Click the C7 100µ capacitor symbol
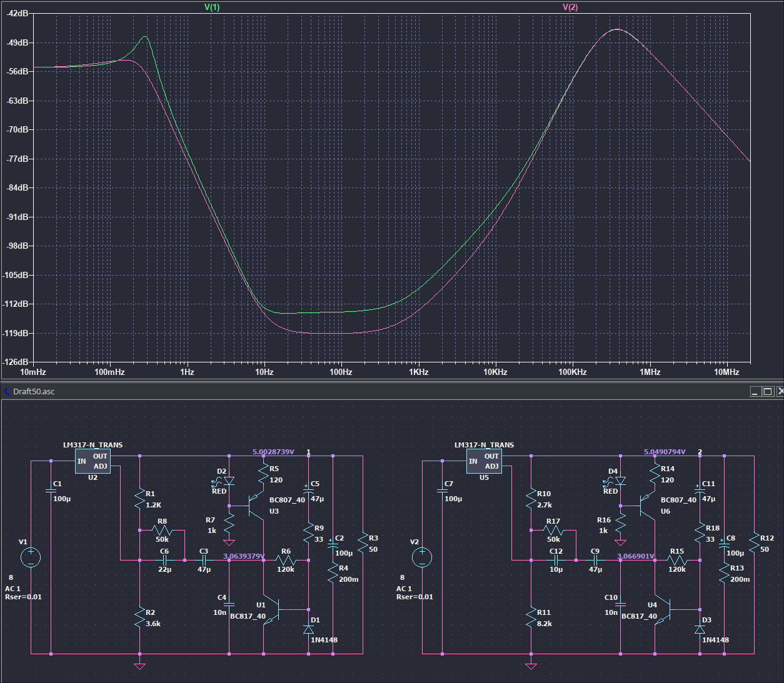The height and width of the screenshot is (683, 784). click(x=442, y=491)
